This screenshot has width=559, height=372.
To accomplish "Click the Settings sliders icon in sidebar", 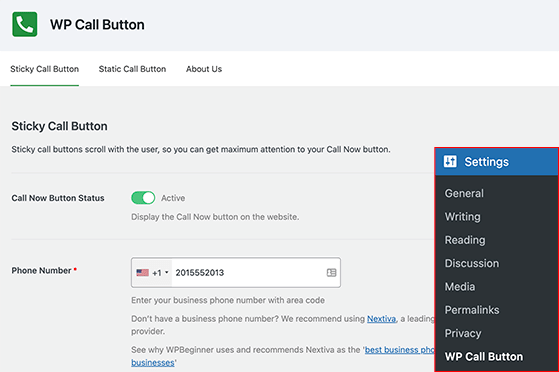I will 450,162.
